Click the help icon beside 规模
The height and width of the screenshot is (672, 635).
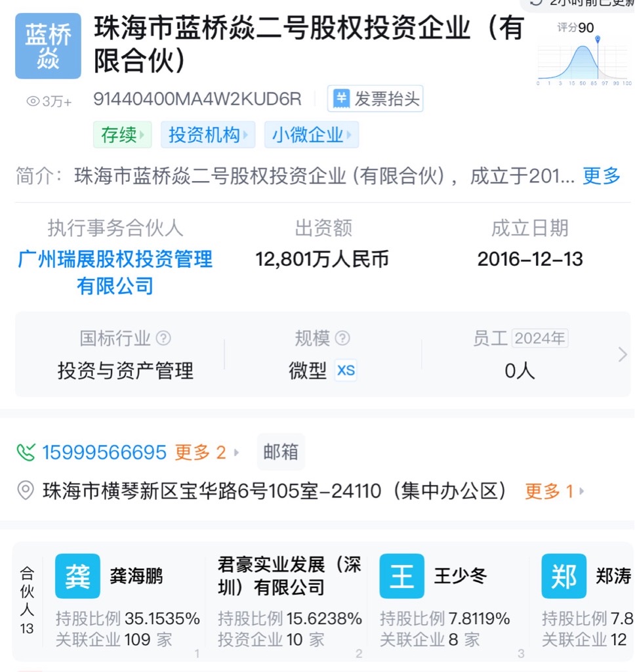[342, 338]
